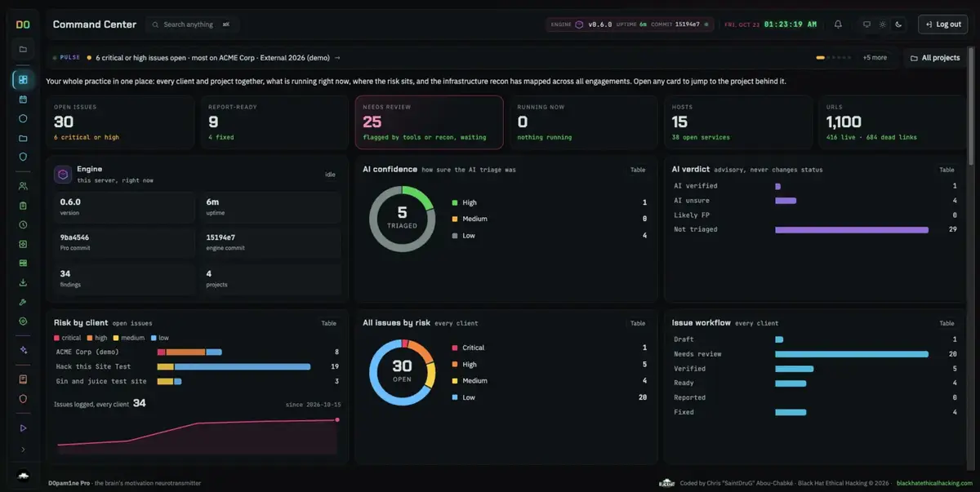980x492 pixels.
Task: Toggle Table view for Issue workflow
Action: (x=947, y=323)
